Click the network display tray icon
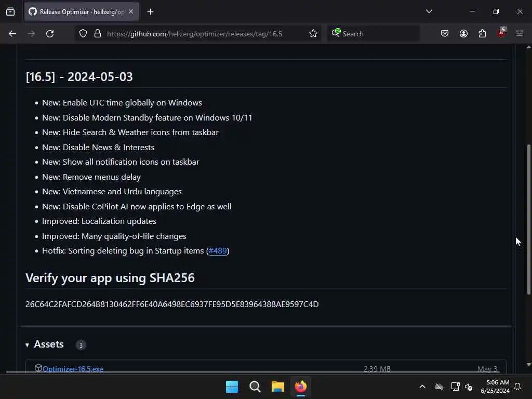Screen dimensions: 532x399 pyautogui.click(x=455, y=387)
